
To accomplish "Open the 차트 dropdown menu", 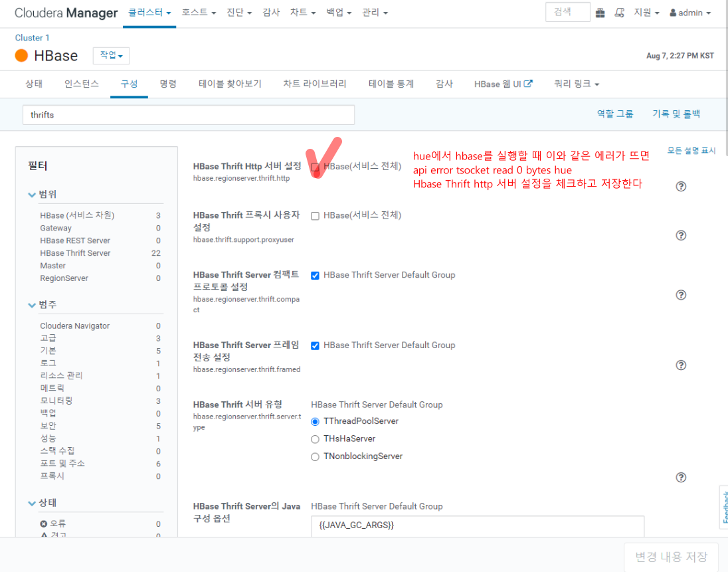I will pos(303,13).
